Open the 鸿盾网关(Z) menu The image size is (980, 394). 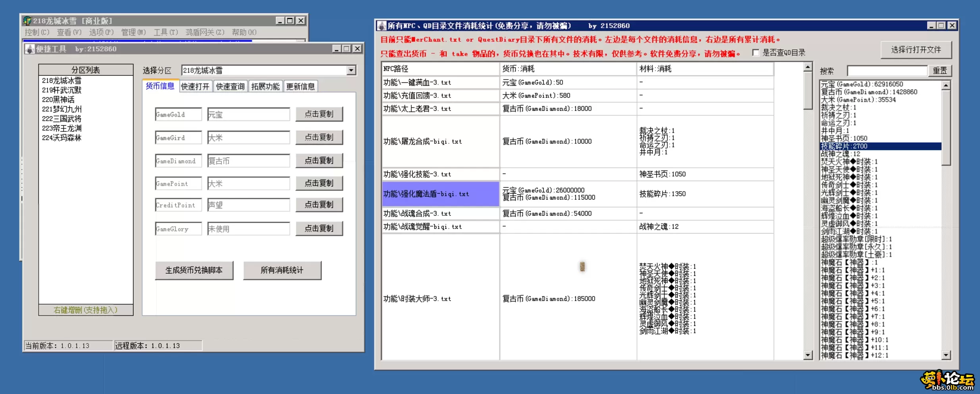[x=205, y=32]
